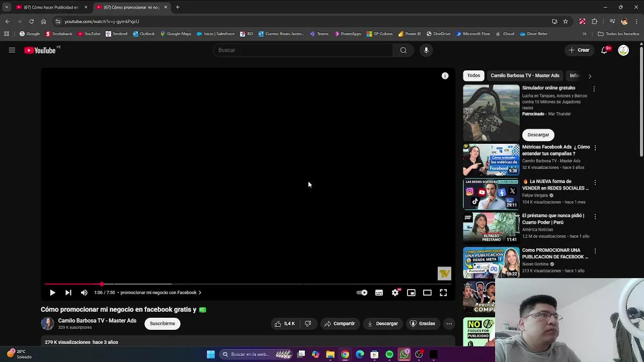This screenshot has height=362, width=644.
Task: Subscribe with the Suscribirme button
Action: pyautogui.click(x=163, y=324)
